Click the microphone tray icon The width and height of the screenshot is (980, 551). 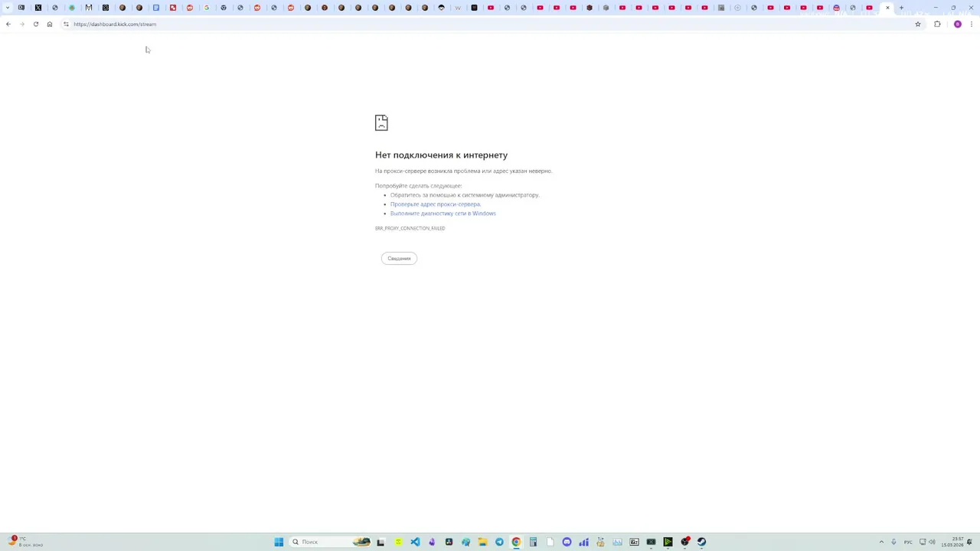coord(893,542)
